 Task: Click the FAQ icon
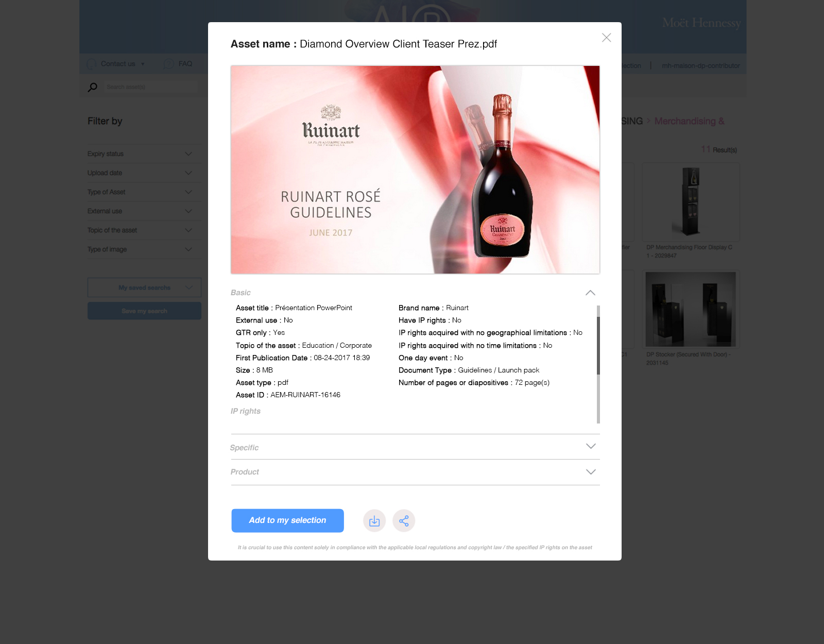click(168, 64)
